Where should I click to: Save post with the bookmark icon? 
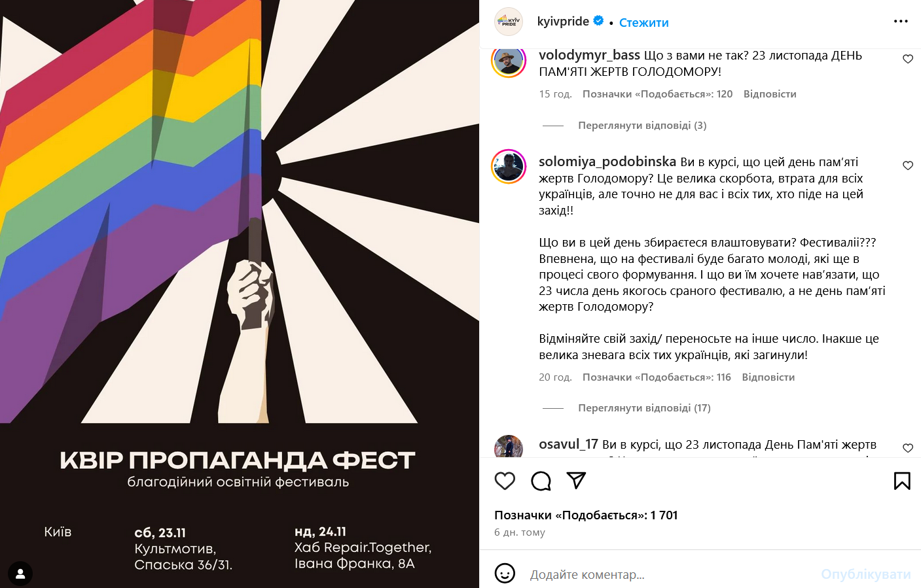pos(902,481)
